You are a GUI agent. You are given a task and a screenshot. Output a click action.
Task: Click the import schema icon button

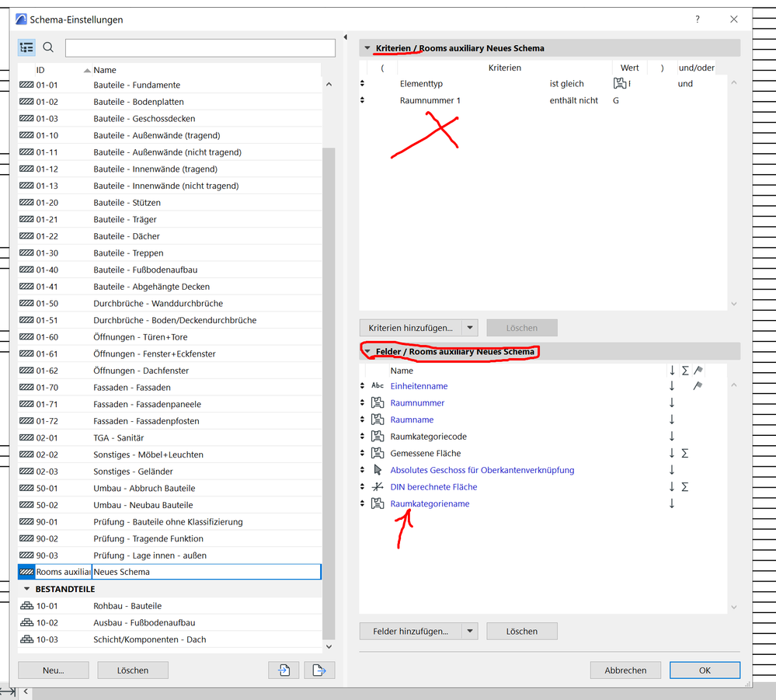click(286, 670)
